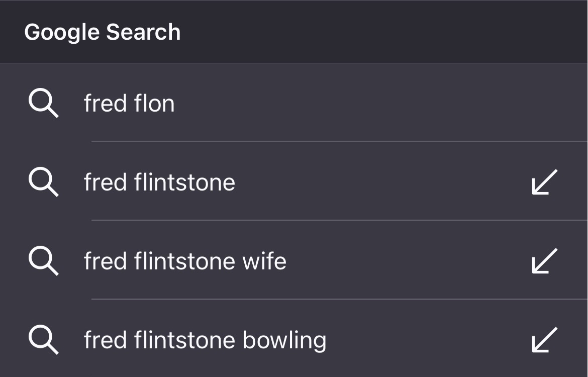Click the word "Google" in the header
588x377 pixels.
pos(62,32)
